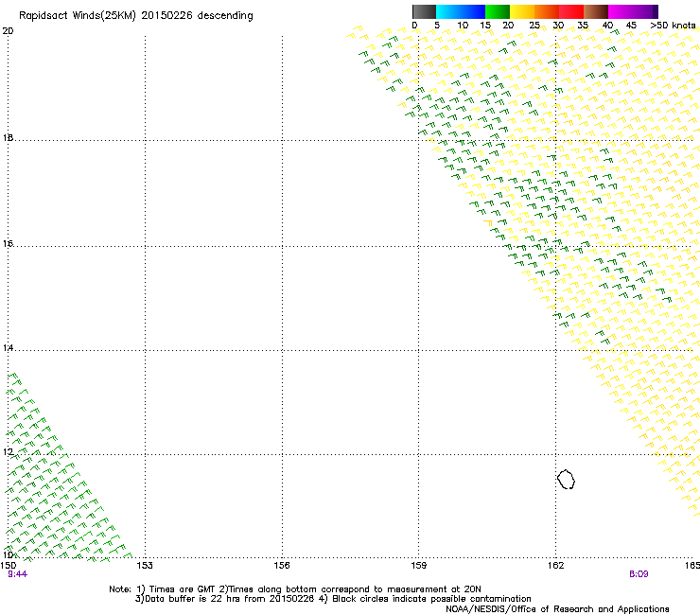Click the '5' legend scale value
The image size is (700, 615).
coord(437,26)
